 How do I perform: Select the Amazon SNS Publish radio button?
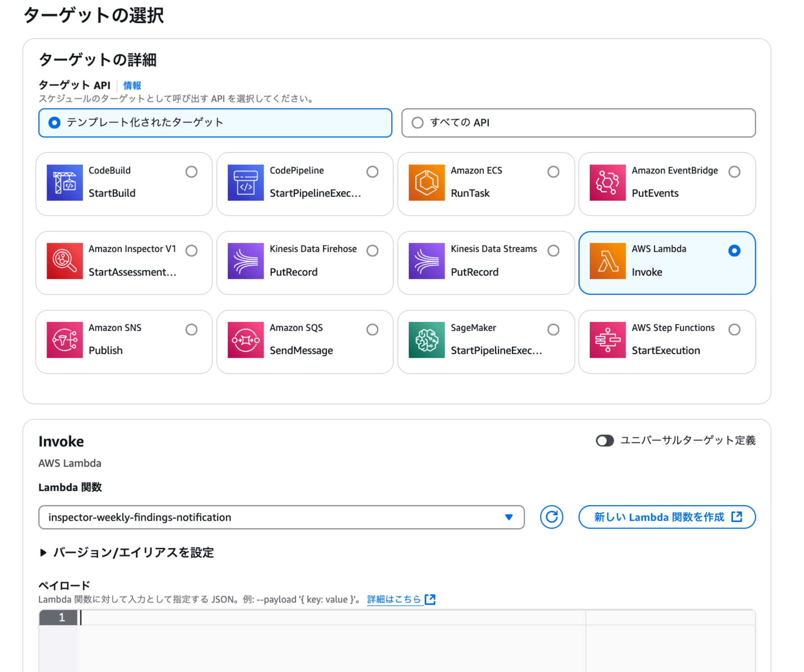click(x=191, y=330)
